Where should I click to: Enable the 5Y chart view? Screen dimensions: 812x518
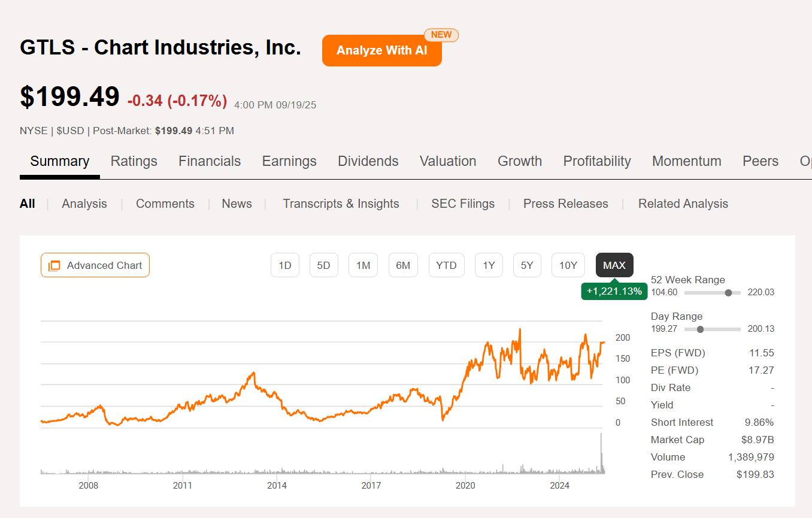click(527, 265)
